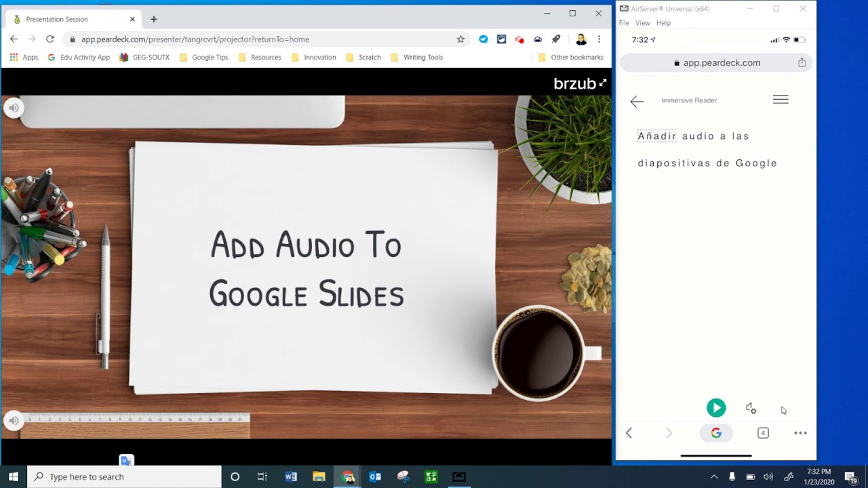The image size is (868, 488).
Task: Open Outlook from the taskbar
Action: coord(375,476)
